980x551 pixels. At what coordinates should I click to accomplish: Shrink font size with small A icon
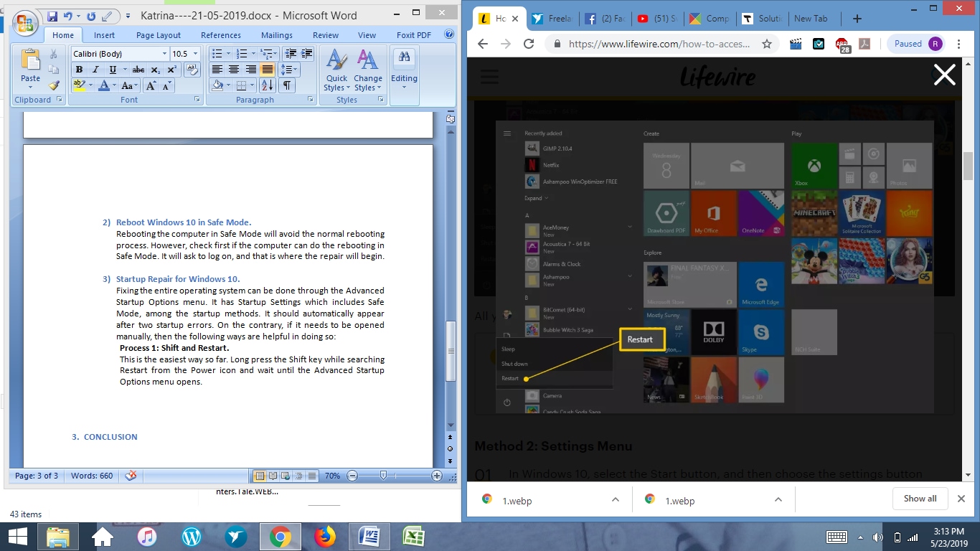[x=166, y=85]
